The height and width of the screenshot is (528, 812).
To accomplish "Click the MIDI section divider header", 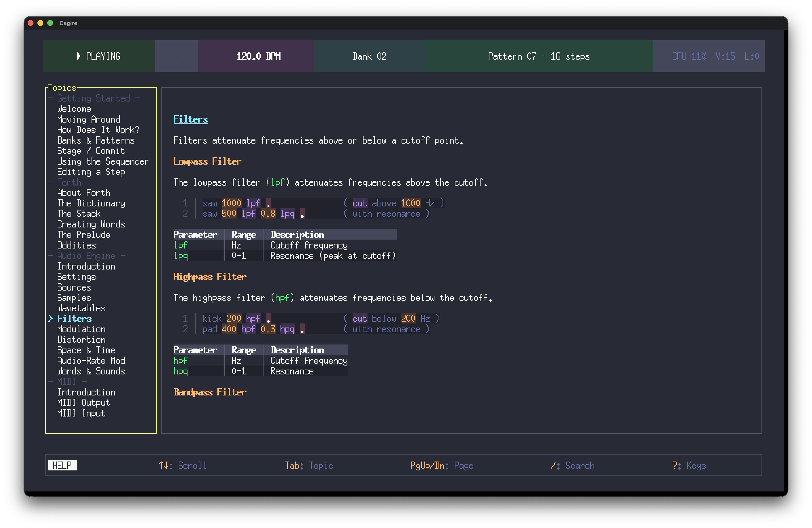I will (x=66, y=382).
